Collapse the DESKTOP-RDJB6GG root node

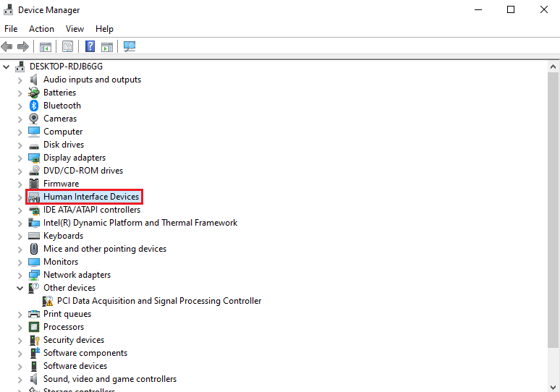click(x=6, y=67)
